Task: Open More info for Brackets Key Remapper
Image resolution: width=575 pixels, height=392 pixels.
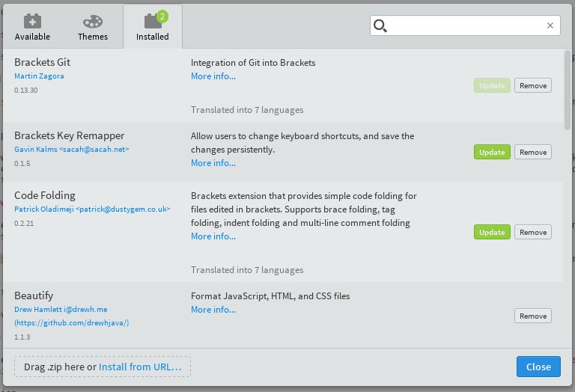Action: tap(213, 163)
